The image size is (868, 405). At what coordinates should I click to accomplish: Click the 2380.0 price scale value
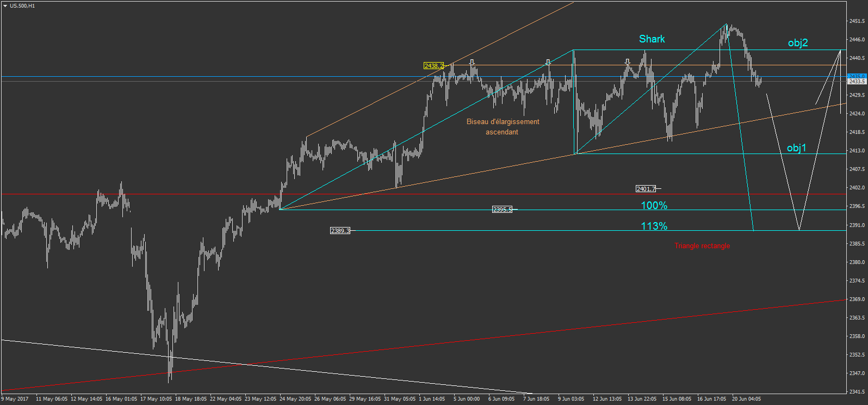pyautogui.click(x=857, y=262)
